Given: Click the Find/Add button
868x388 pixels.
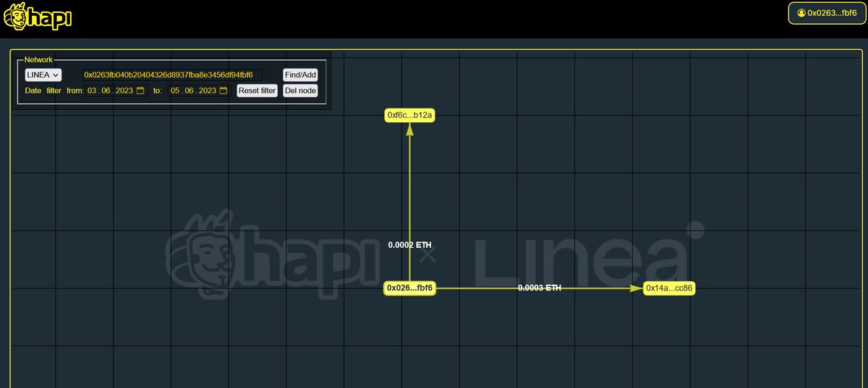Looking at the screenshot, I should [x=300, y=74].
